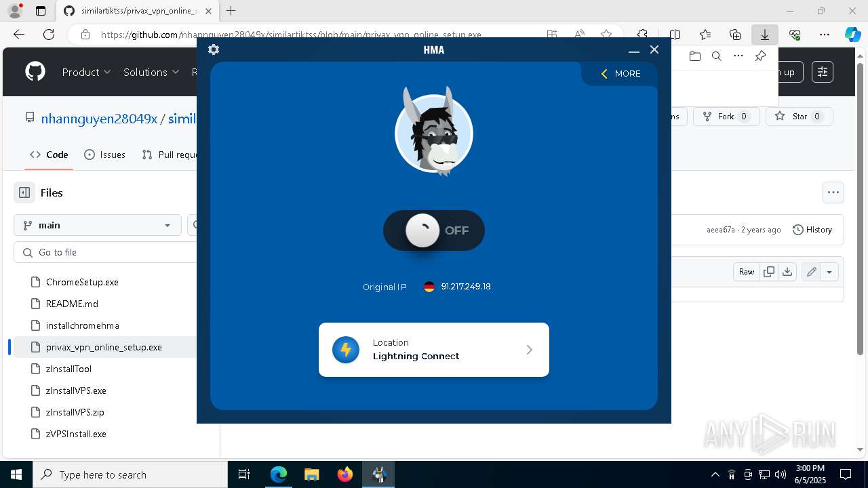Open downloads folder icon in downloads popup
868x488 pixels.
pyautogui.click(x=694, y=56)
